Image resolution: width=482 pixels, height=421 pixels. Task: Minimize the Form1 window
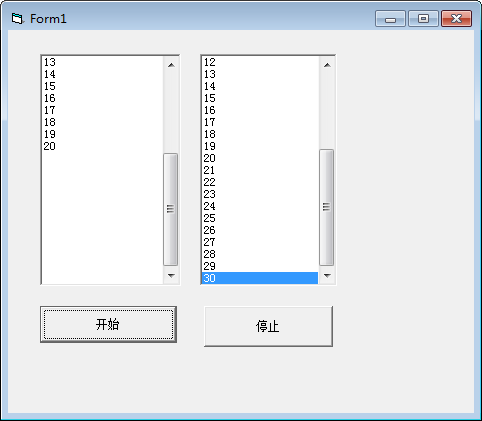[x=390, y=18]
